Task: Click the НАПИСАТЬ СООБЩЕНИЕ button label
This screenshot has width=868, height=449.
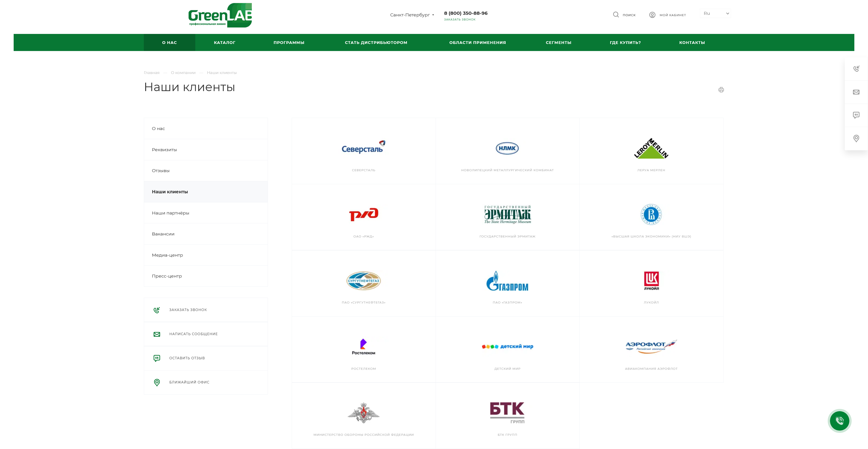Action: tap(193, 334)
